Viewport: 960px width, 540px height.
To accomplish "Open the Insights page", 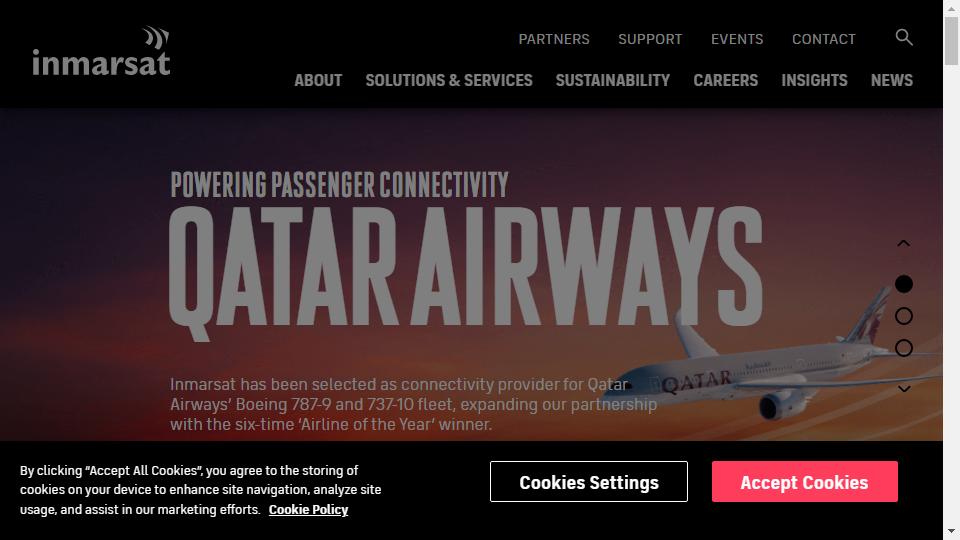I will [814, 80].
